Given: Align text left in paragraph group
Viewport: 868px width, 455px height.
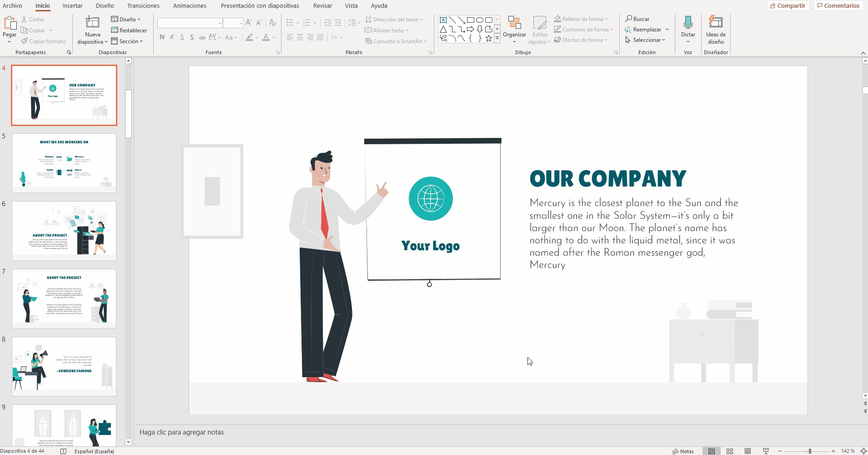Looking at the screenshot, I should (x=290, y=37).
